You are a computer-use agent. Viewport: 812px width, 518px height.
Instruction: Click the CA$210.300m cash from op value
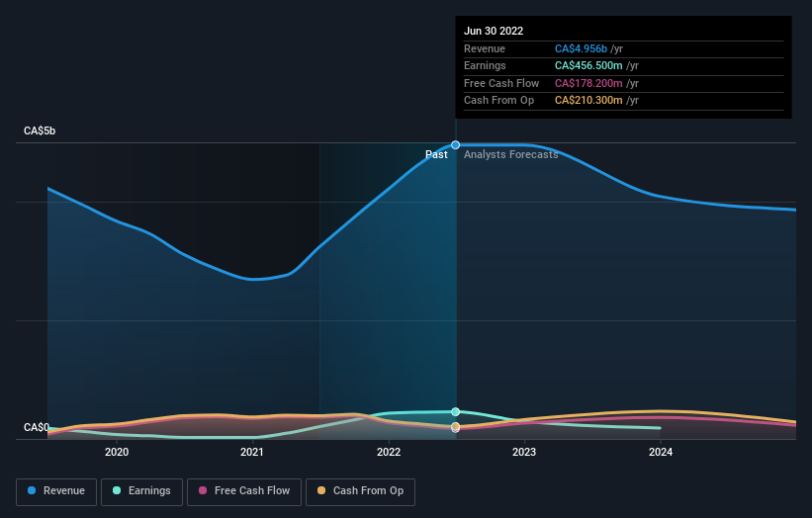(x=588, y=101)
